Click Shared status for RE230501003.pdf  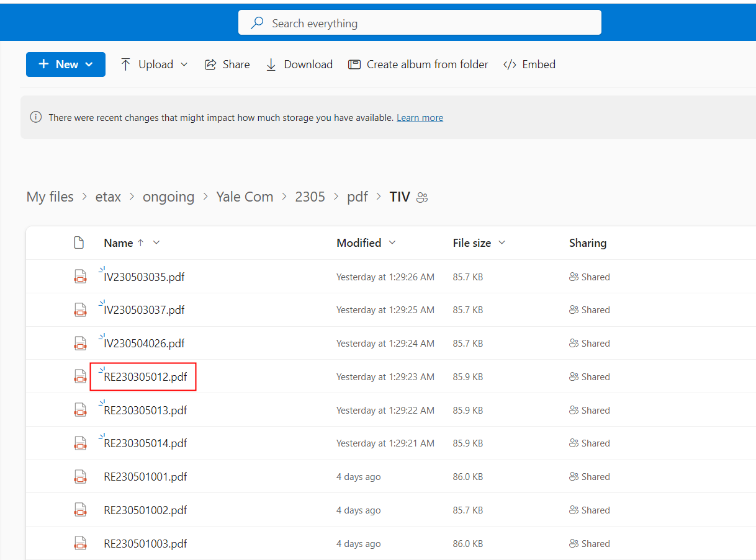[589, 544]
